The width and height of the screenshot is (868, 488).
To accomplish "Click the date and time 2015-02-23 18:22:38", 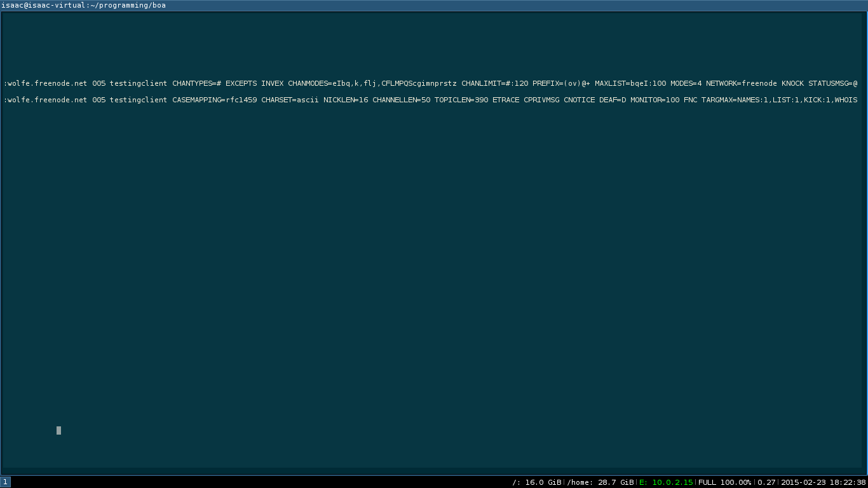I will click(824, 482).
